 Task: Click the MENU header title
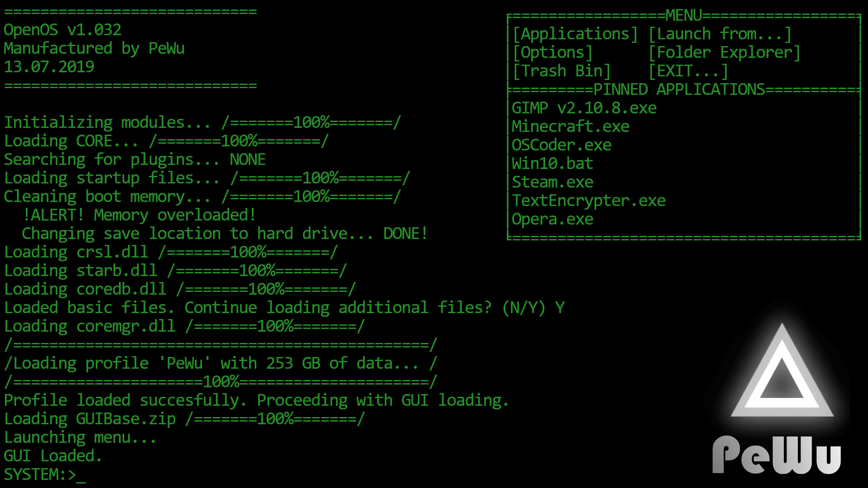[684, 15]
